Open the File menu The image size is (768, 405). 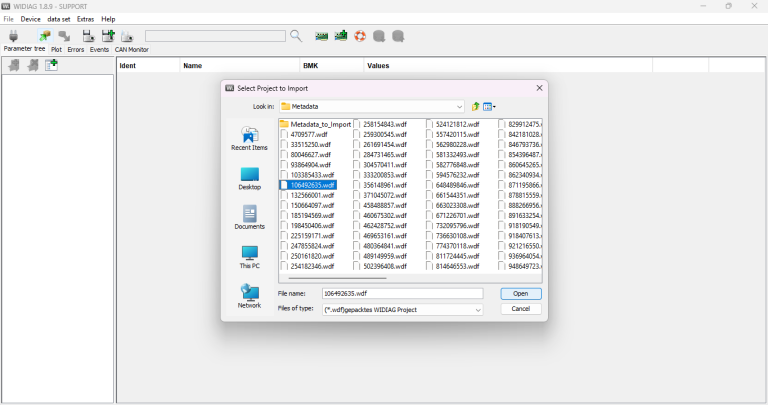[x=8, y=19]
